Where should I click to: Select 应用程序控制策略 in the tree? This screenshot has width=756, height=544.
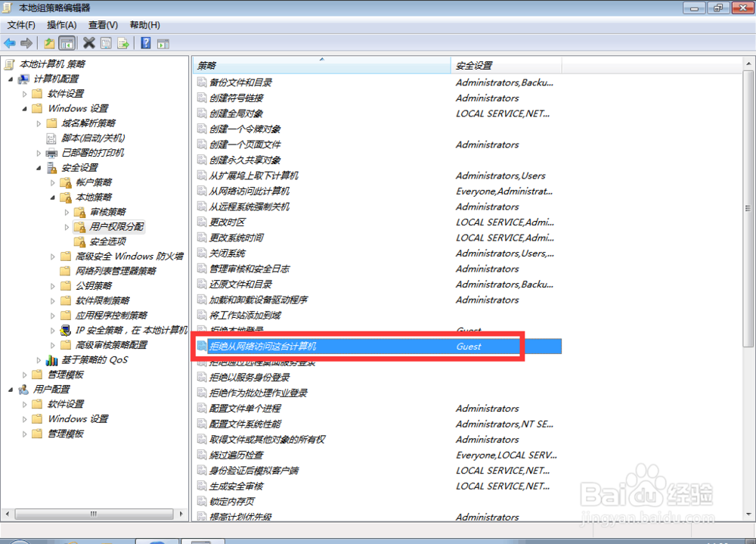pos(111,316)
